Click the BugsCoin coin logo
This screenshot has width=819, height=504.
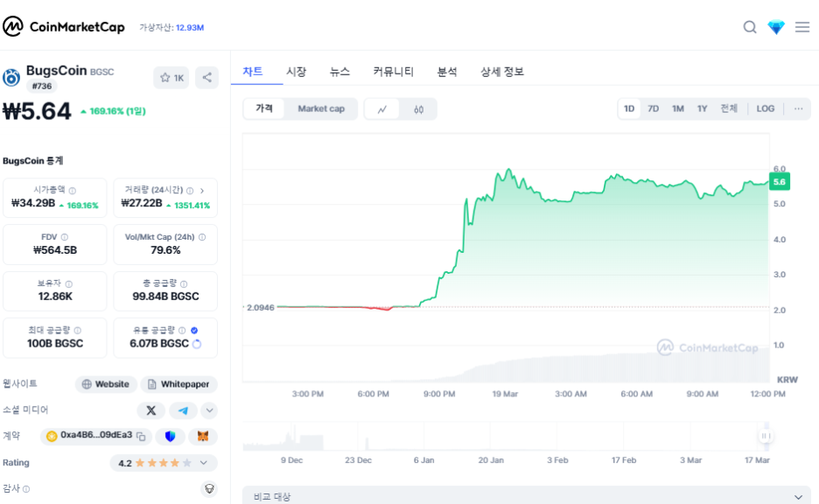11,78
